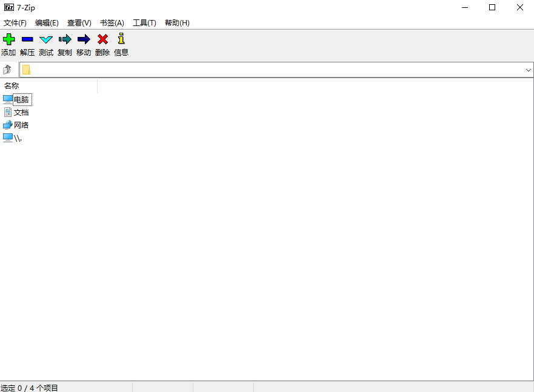Select the 复制 (Copy) arrow icon
The width and height of the screenshot is (534, 392).
(x=65, y=39)
